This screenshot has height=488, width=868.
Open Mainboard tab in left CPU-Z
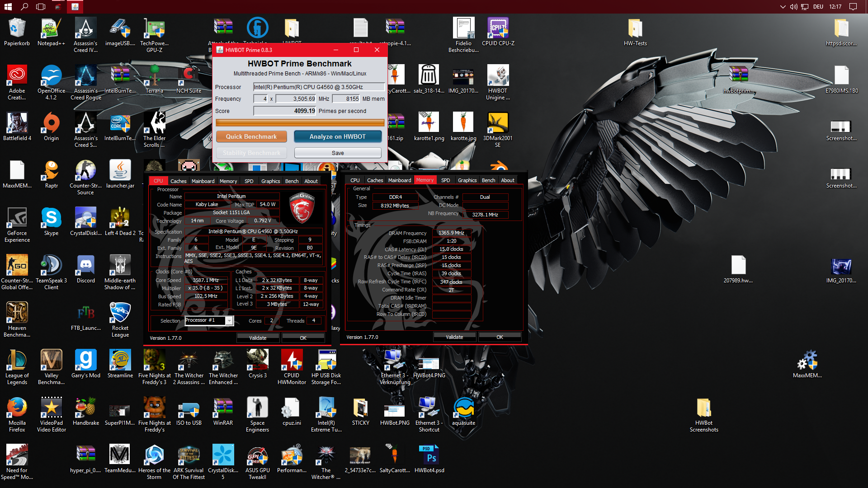203,181
